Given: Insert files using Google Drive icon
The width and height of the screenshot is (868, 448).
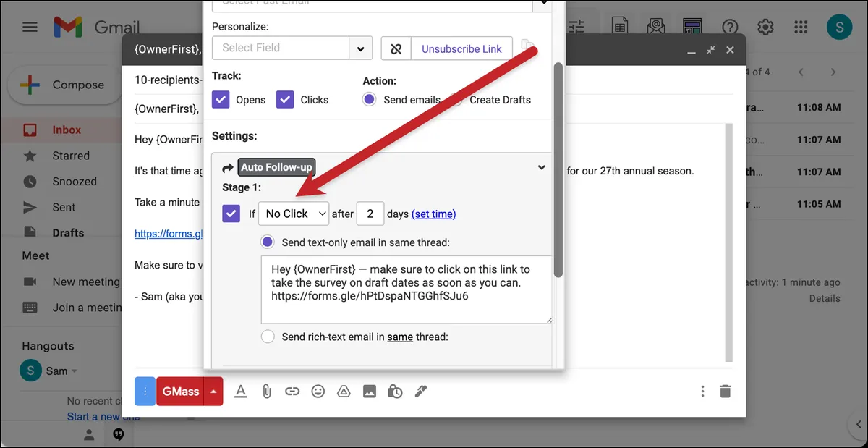Looking at the screenshot, I should (x=344, y=391).
